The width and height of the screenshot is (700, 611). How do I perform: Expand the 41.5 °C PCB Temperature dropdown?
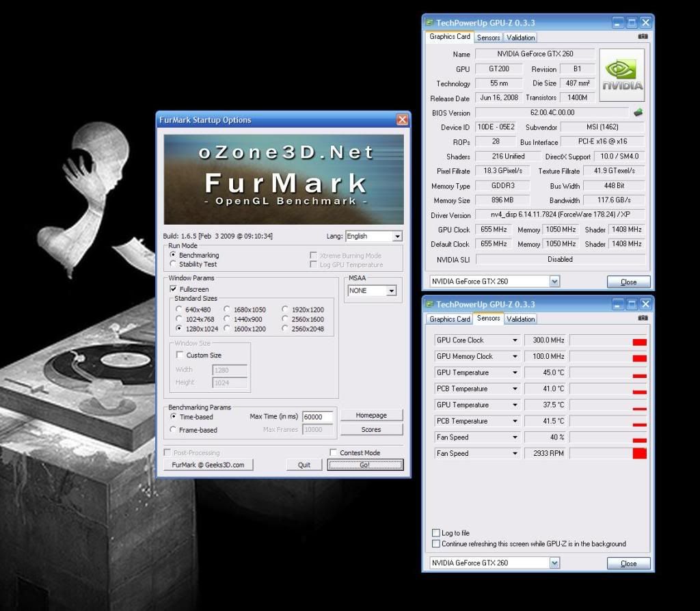point(515,421)
